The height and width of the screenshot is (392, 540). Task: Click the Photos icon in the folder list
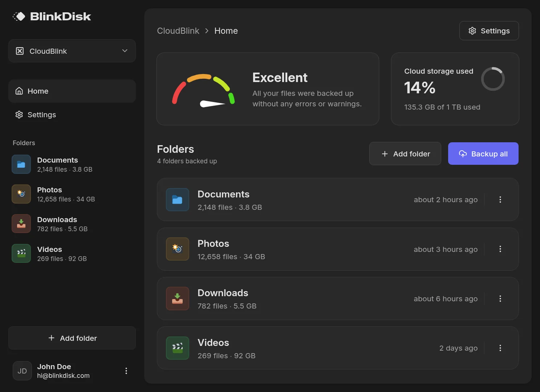coord(177,249)
